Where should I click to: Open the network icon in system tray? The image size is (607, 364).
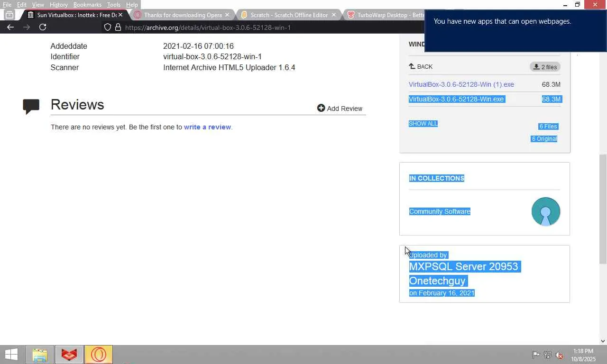pyautogui.click(x=548, y=355)
